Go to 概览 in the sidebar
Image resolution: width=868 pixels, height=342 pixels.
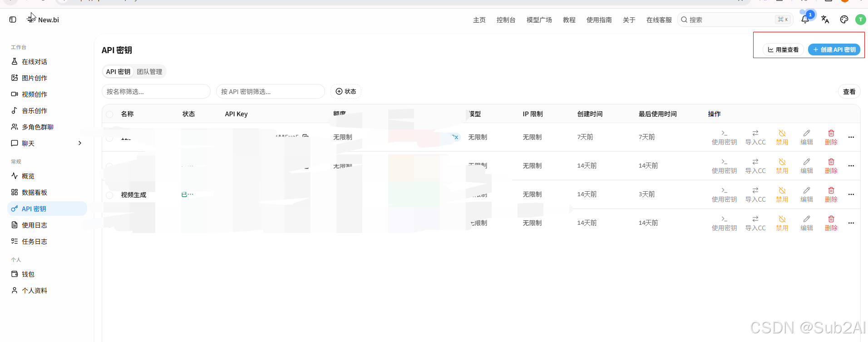click(x=47, y=176)
